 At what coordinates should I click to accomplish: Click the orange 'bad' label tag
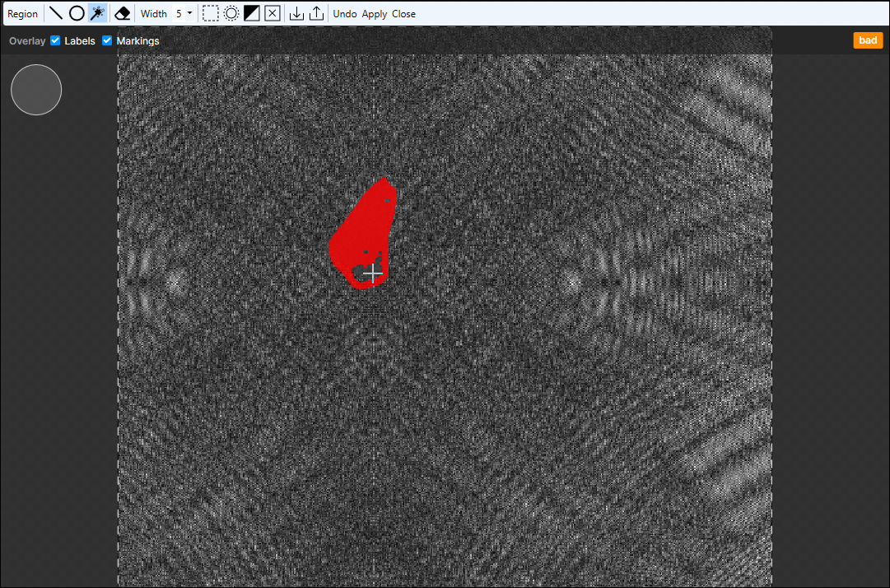tap(868, 40)
